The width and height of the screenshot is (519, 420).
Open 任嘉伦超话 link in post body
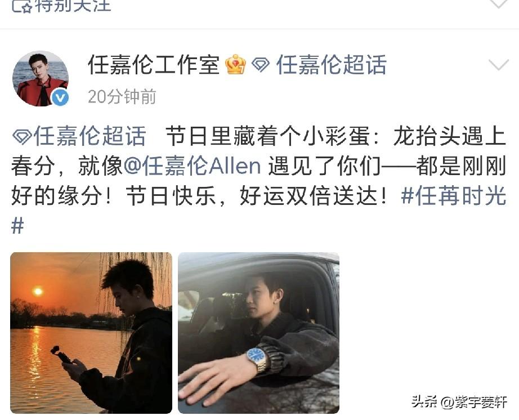coord(90,136)
